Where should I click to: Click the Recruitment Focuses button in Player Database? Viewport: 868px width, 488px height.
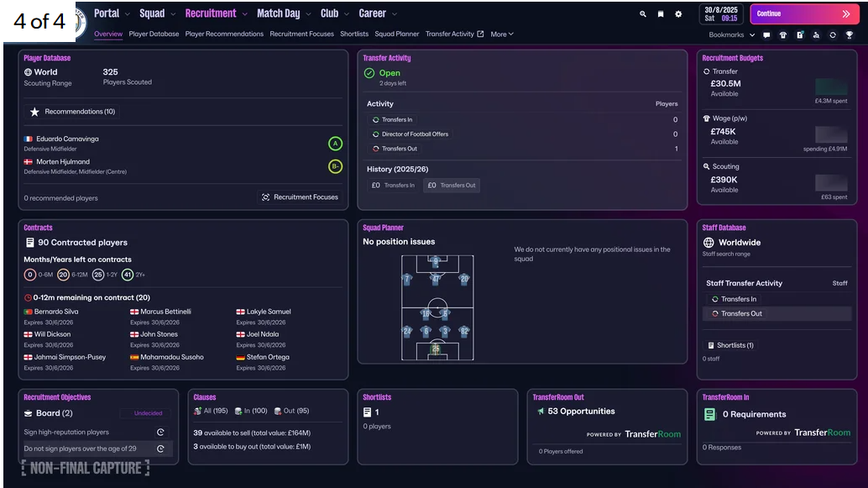[x=300, y=197]
